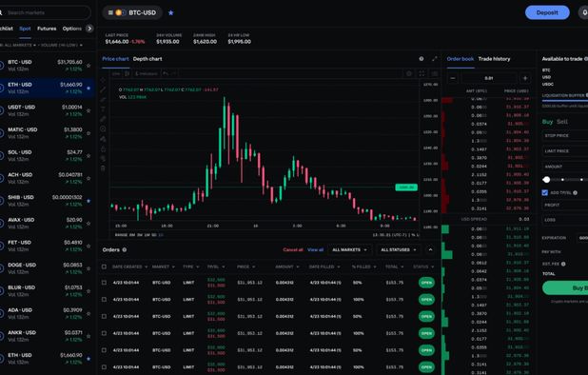Screen dimensions: 588x375
Task: Click the order book minus decrement icon
Action: 453,78
